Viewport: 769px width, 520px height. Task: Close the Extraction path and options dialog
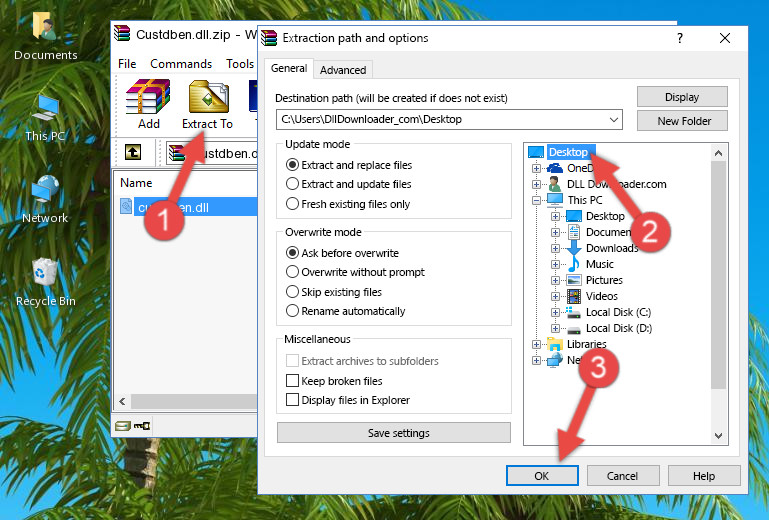(x=725, y=38)
